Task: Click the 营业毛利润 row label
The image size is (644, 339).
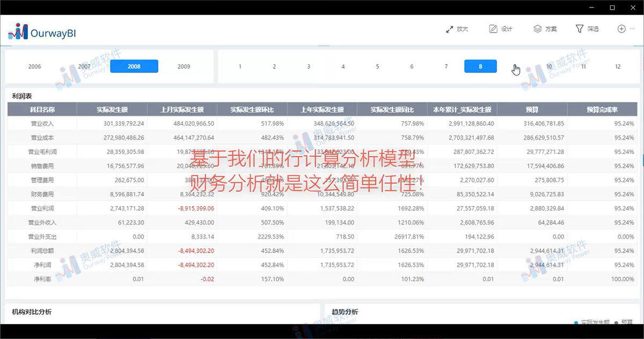Action: 43,152
